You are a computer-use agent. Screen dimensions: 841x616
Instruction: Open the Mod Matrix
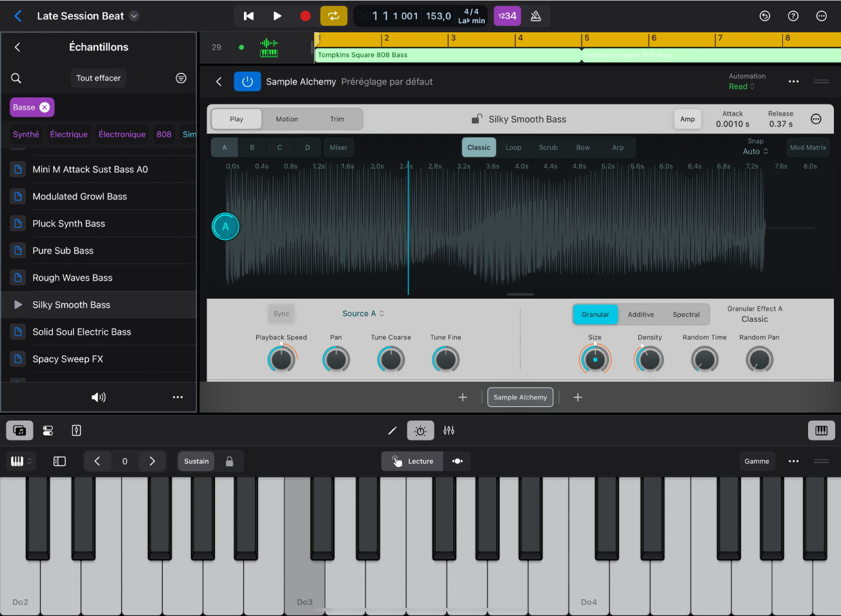coord(807,147)
